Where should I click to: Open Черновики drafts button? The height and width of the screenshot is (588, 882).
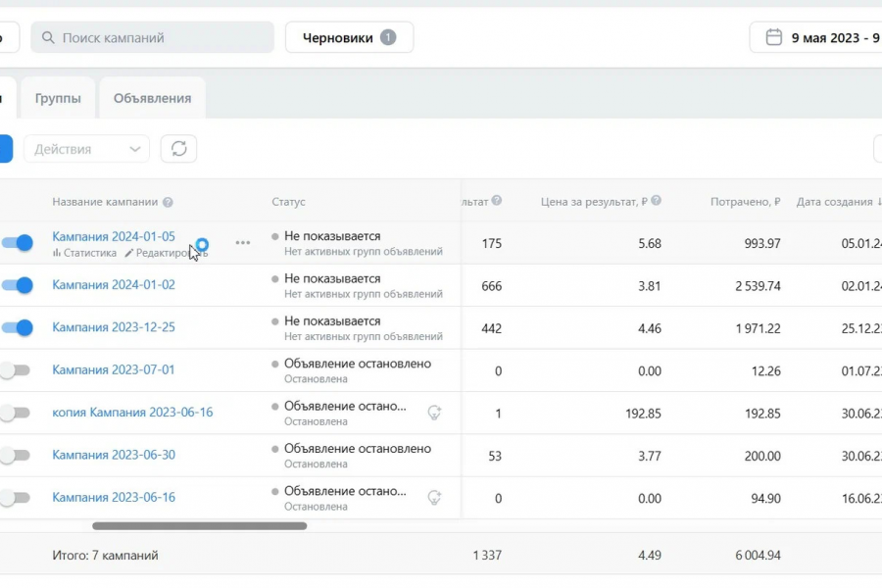(349, 37)
